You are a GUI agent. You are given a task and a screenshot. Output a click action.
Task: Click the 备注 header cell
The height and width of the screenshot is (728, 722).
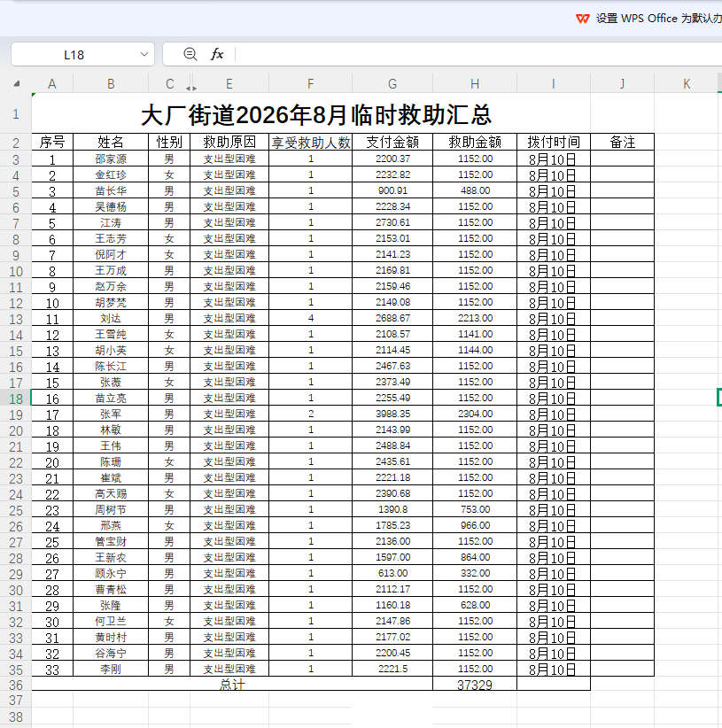[x=622, y=142]
